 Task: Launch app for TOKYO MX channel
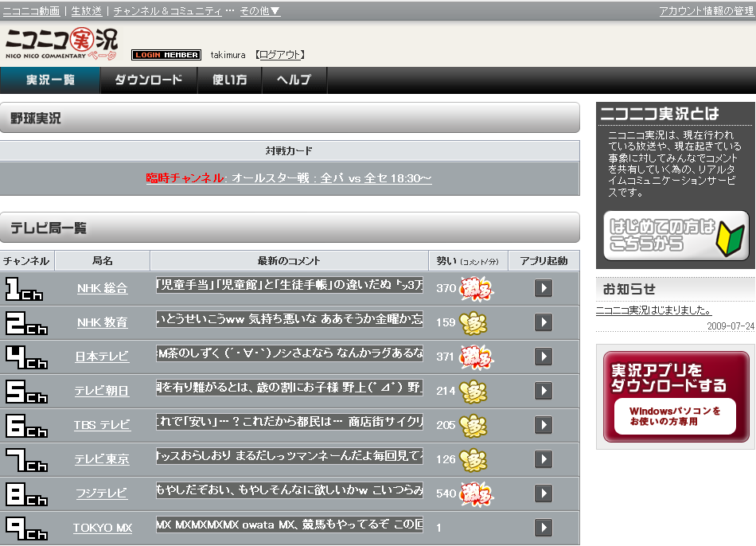[544, 528]
